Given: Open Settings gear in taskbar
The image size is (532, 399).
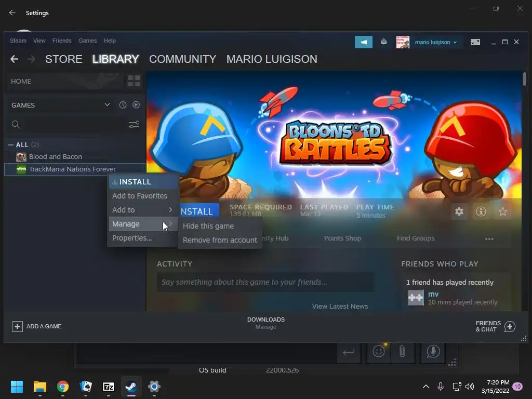Looking at the screenshot, I should click(154, 387).
